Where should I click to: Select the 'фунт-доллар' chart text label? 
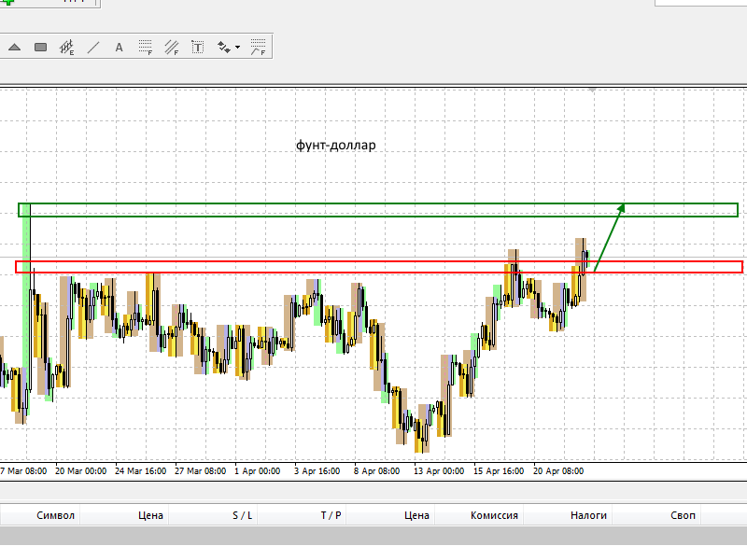335,146
